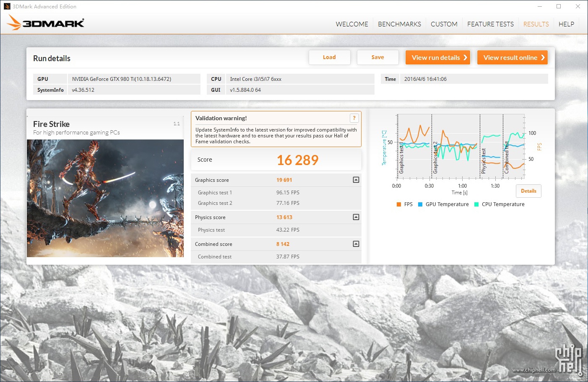Click the Run details heading
The image size is (588, 382).
pos(52,58)
